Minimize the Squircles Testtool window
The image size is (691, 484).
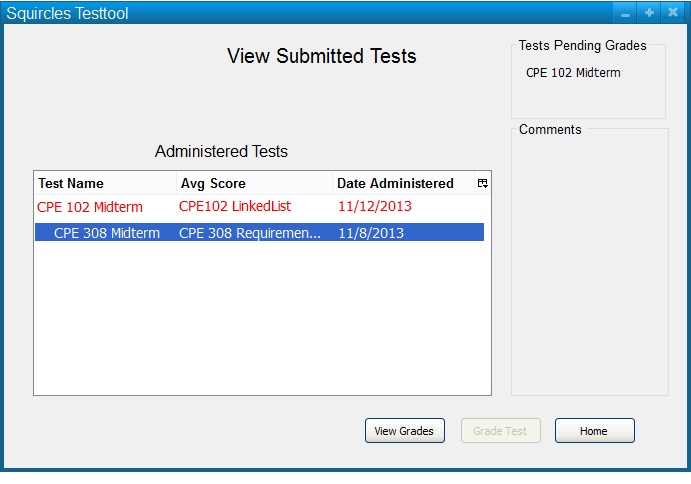pyautogui.click(x=625, y=14)
